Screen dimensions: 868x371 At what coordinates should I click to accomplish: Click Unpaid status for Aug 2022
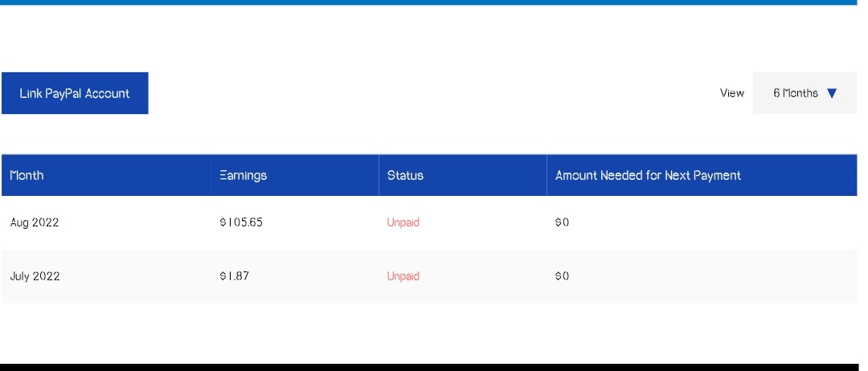tap(403, 222)
